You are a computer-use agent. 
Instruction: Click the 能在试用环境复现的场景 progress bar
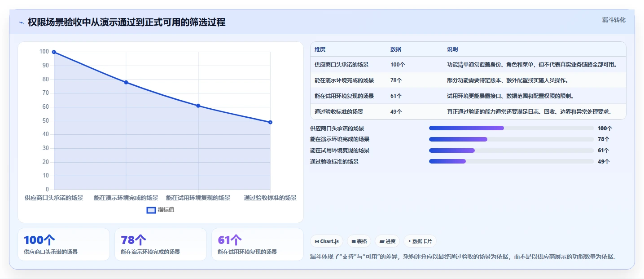[512, 151]
